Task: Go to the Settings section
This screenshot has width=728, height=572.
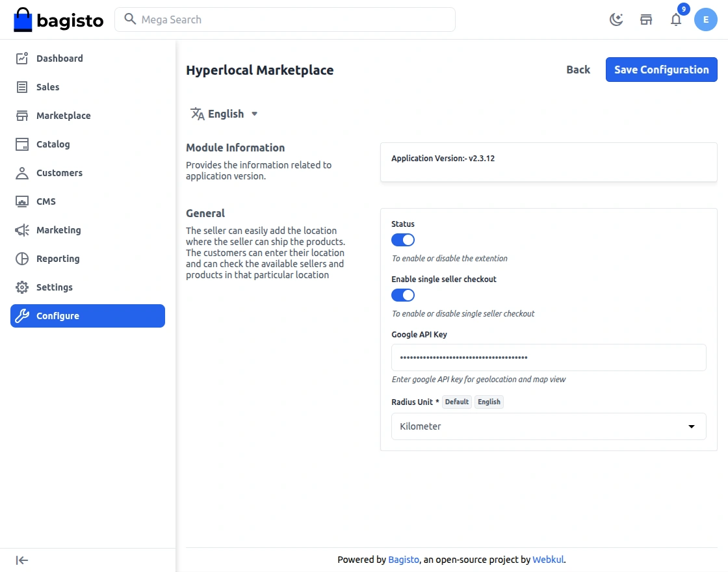Action: point(55,287)
